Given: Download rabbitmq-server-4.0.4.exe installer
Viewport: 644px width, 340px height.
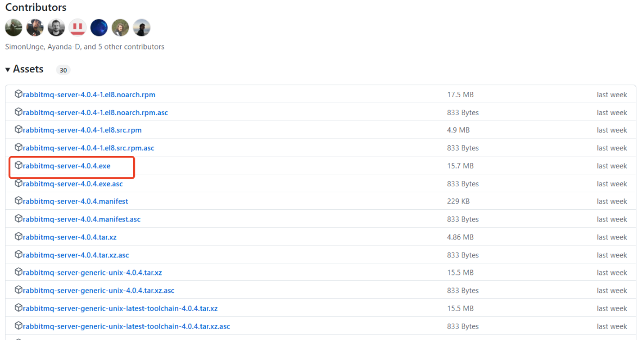Looking at the screenshot, I should click(x=66, y=166).
